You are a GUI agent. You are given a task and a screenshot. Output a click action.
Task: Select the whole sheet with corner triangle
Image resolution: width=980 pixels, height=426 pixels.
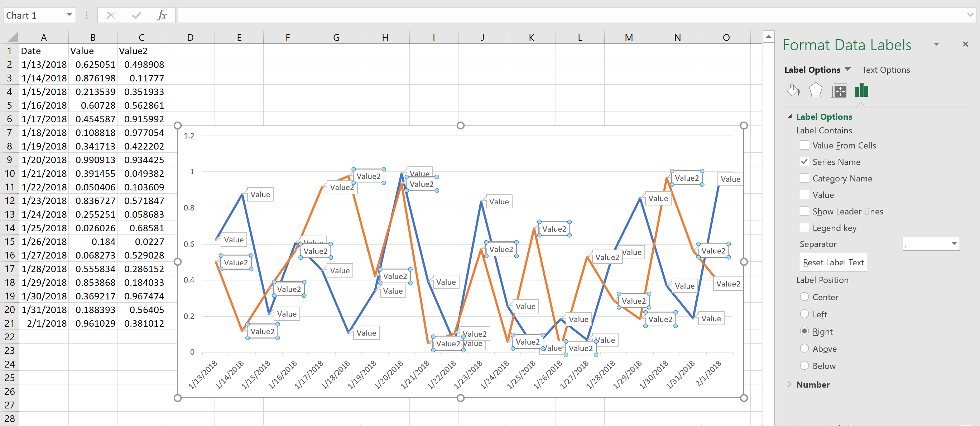pos(13,37)
